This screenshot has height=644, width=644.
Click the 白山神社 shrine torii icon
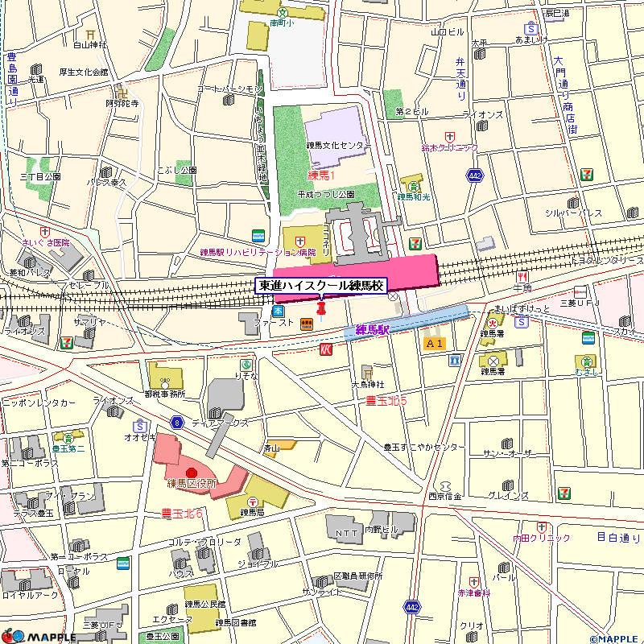point(90,34)
